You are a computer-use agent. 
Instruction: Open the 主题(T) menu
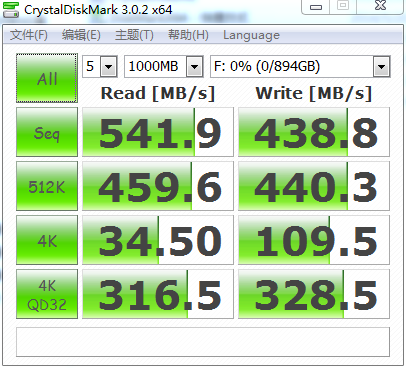(x=134, y=35)
